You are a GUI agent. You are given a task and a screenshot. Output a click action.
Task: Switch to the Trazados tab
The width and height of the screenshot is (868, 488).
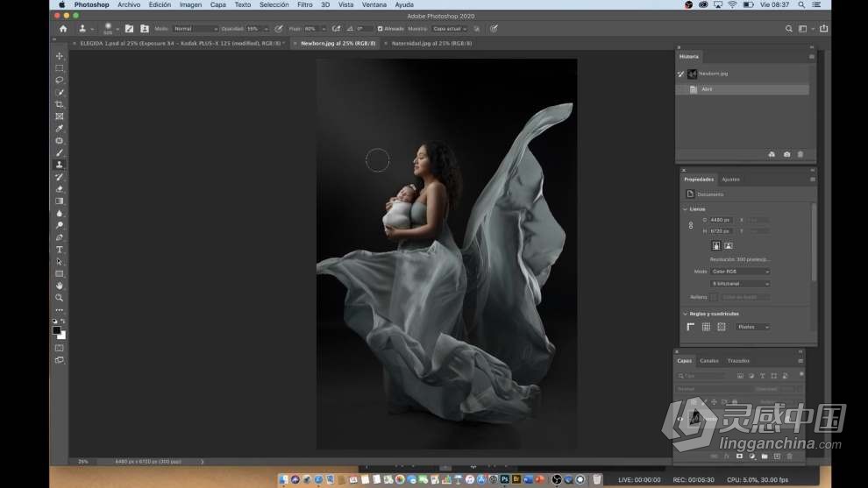[738, 361]
